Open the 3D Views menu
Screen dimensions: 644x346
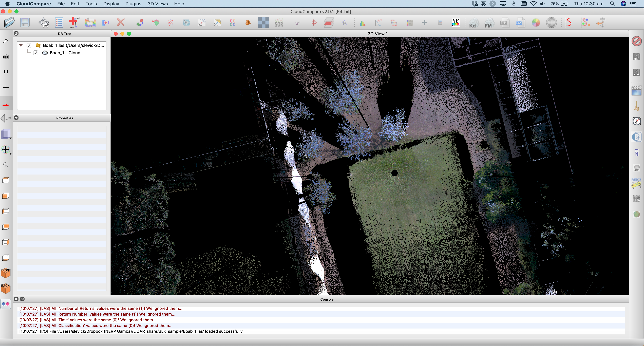(158, 4)
